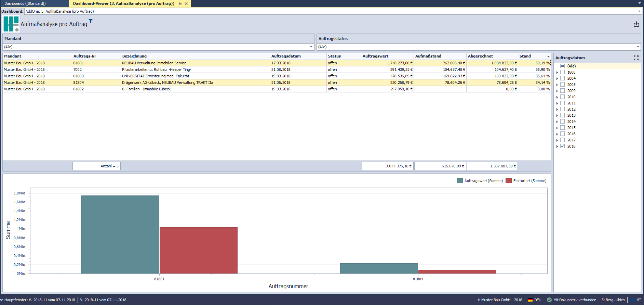Image resolution: width=644 pixels, height=305 pixels.
Task: Select the teal bar for order 81804
Action: click(379, 268)
